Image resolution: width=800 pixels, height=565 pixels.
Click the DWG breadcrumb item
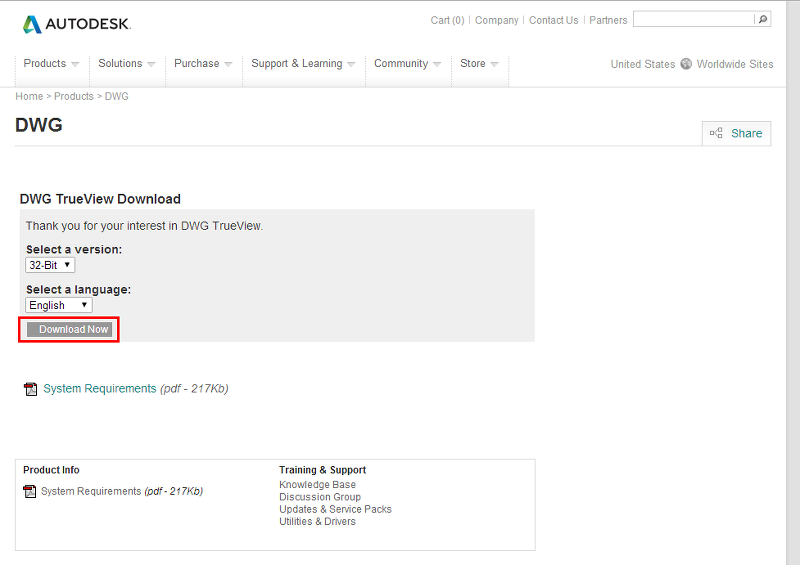click(117, 96)
